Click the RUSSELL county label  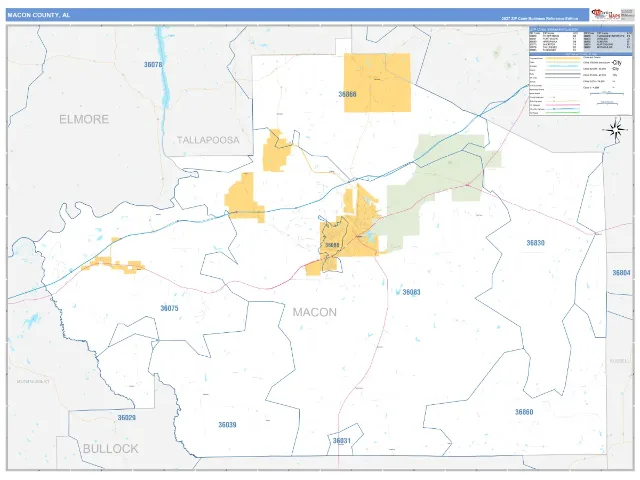pos(620,361)
